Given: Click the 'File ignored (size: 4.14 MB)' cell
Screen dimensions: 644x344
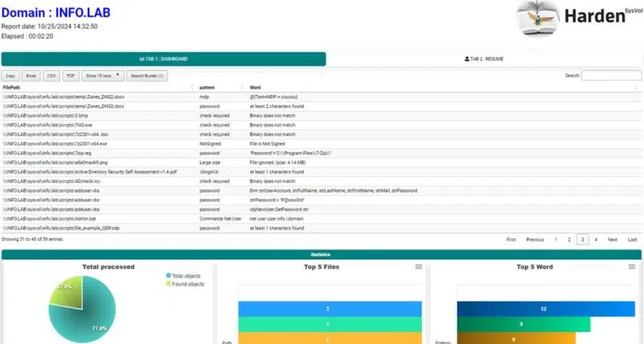Looking at the screenshot, I should [x=278, y=163].
